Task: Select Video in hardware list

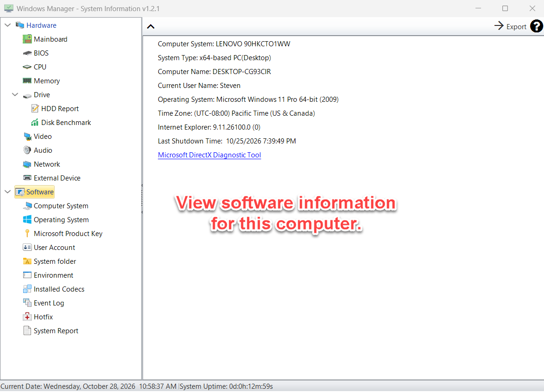Action: click(x=43, y=137)
